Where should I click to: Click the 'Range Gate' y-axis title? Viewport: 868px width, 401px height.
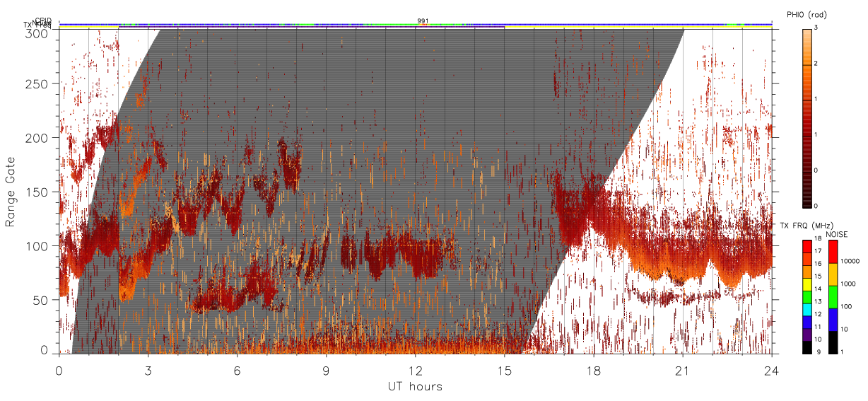pos(11,192)
